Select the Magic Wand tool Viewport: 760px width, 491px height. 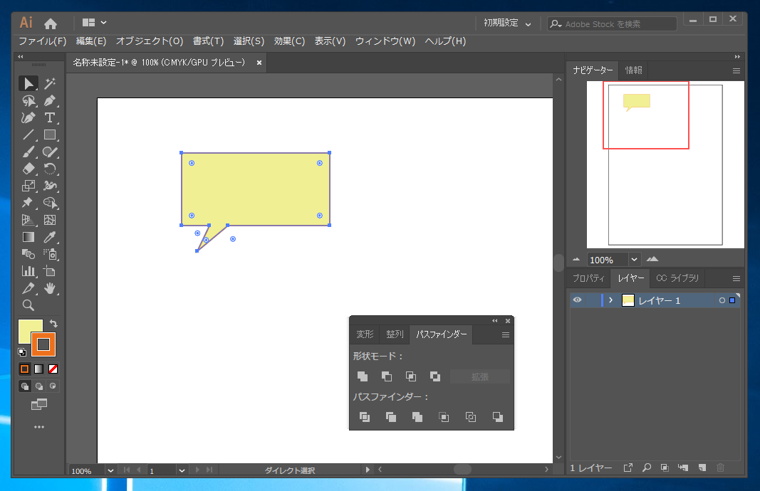click(50, 83)
